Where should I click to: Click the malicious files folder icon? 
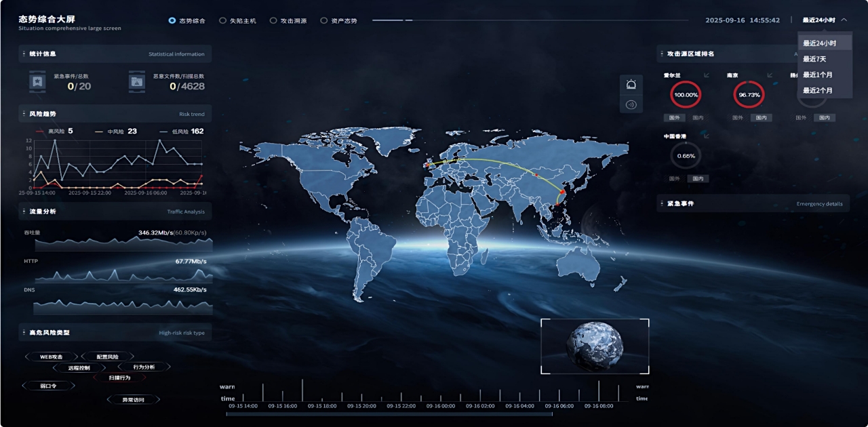point(137,82)
